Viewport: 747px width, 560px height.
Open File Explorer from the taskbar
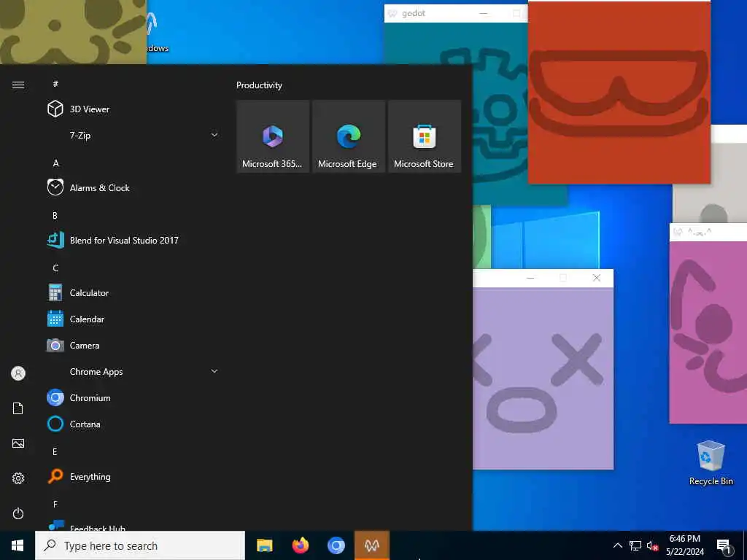pyautogui.click(x=265, y=545)
